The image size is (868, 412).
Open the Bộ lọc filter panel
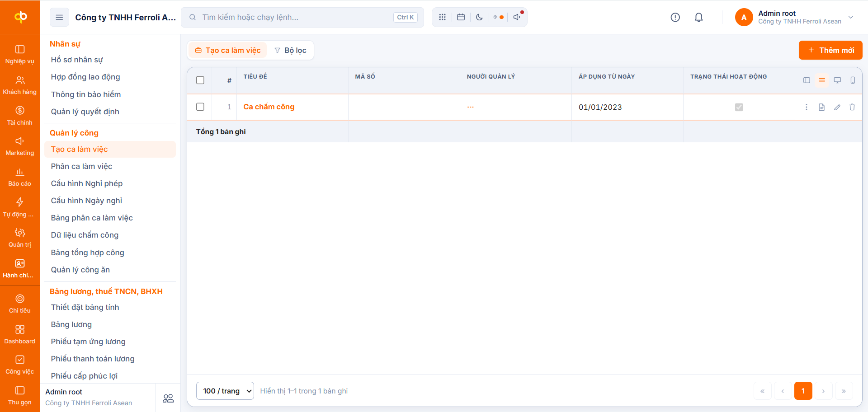tap(290, 50)
